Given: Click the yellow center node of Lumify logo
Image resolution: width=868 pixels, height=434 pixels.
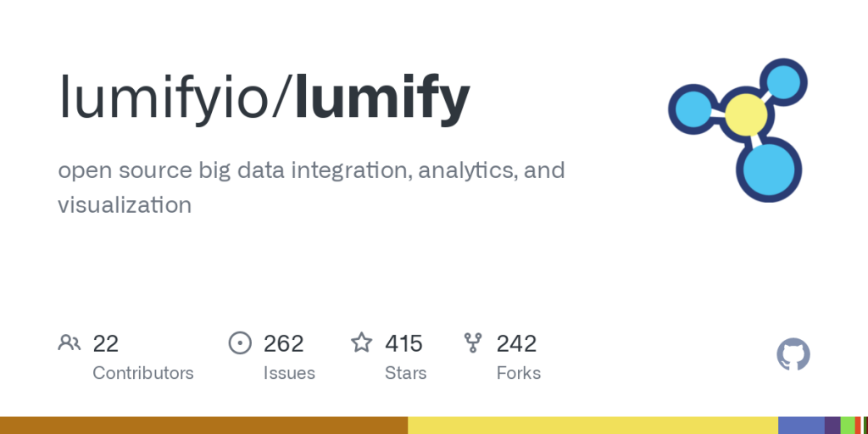Looking at the screenshot, I should 746,114.
